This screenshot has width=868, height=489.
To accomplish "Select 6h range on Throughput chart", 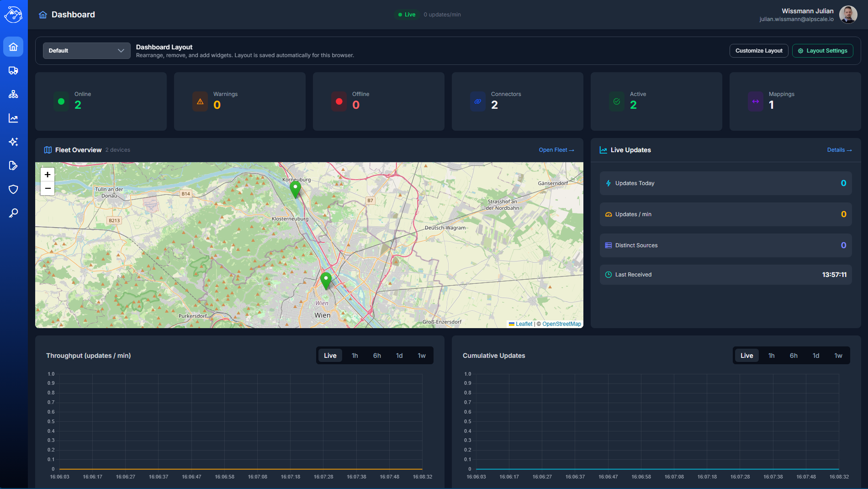I will (x=377, y=356).
